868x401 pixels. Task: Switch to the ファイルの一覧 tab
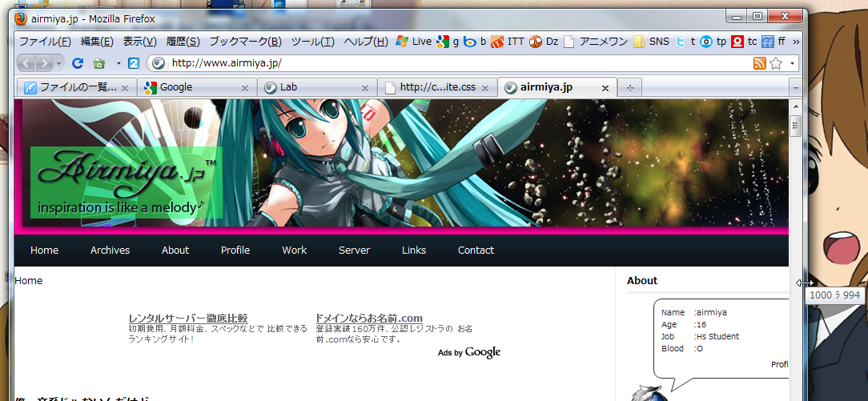[x=76, y=87]
